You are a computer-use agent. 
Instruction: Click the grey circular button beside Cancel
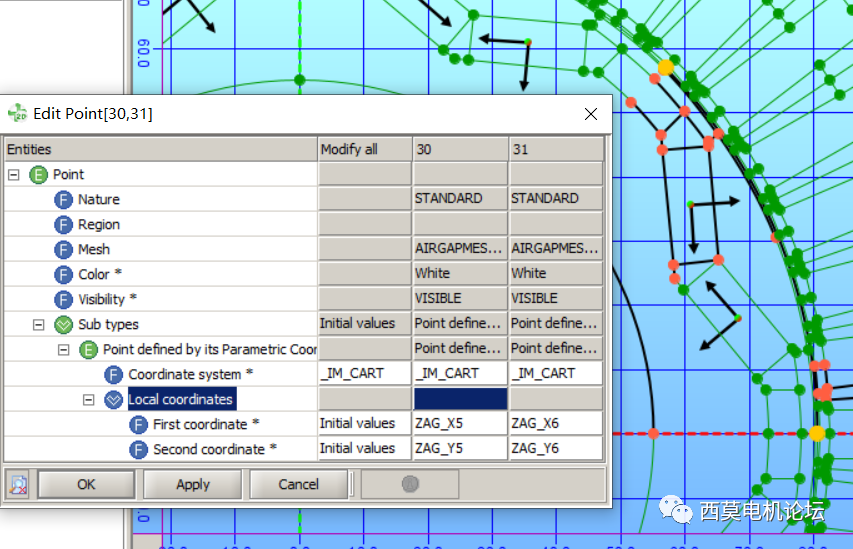409,484
